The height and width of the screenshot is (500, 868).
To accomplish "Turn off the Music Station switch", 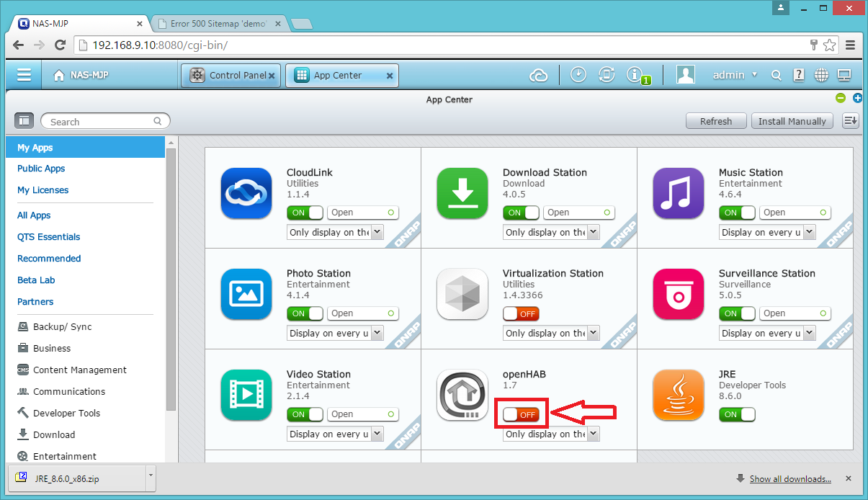I will click(x=737, y=213).
